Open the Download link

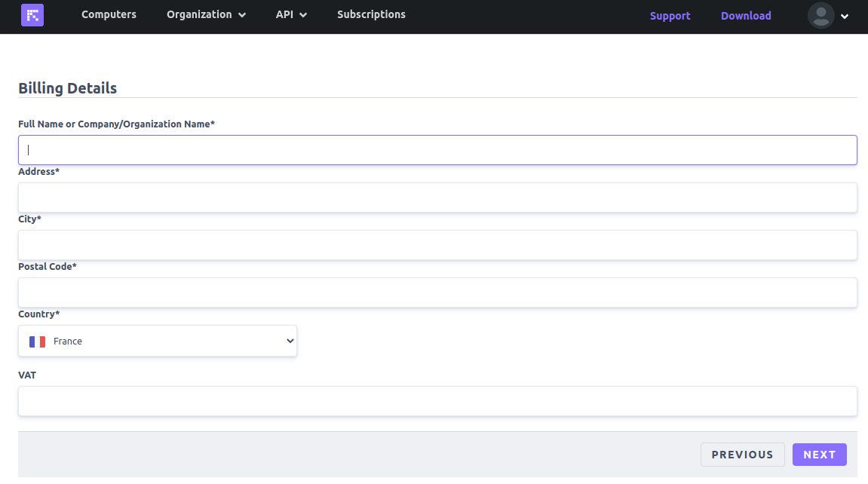(746, 16)
